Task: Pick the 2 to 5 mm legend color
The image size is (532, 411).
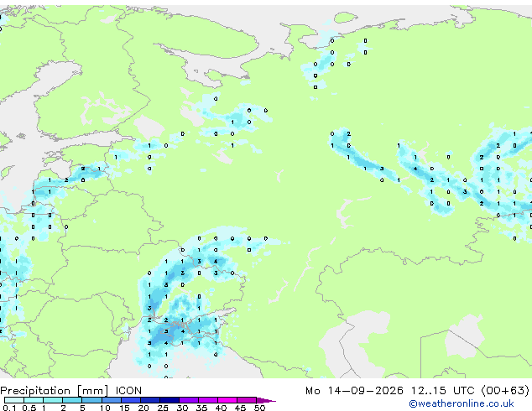Action: tap(72, 400)
